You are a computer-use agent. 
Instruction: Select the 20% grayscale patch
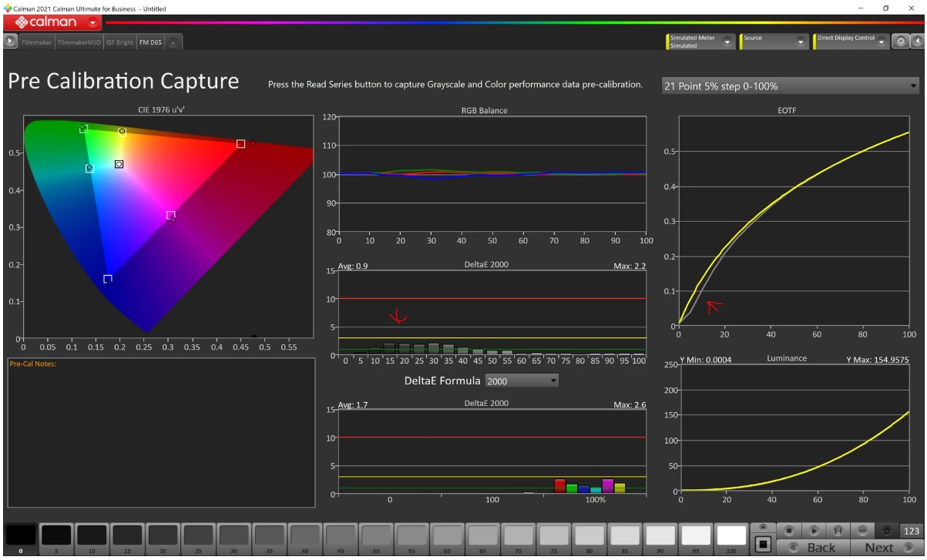tap(163, 538)
